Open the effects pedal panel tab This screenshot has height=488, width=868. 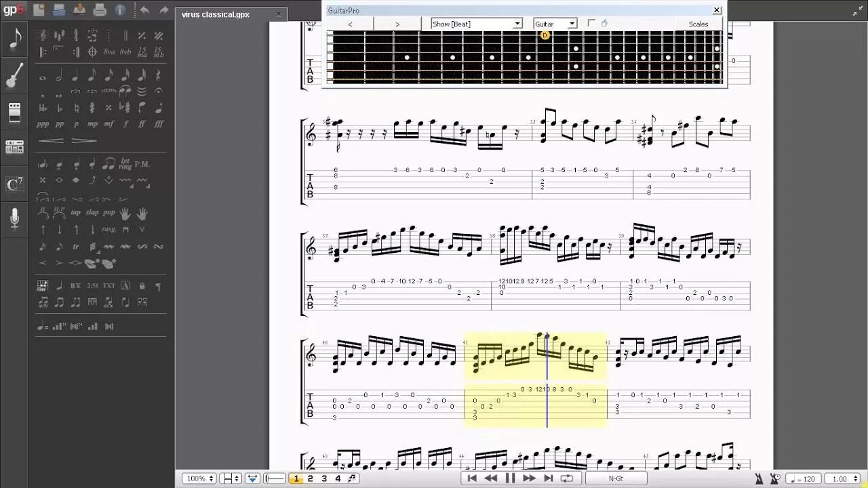[14, 111]
